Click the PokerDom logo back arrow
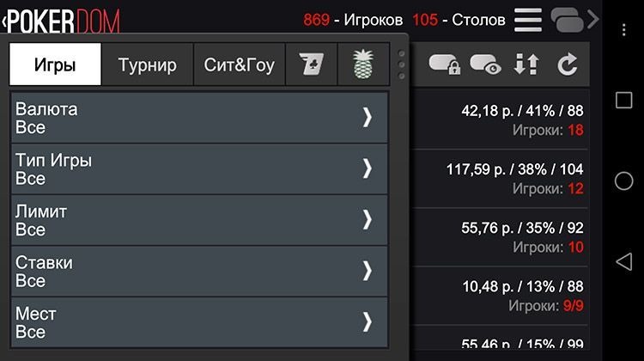The width and height of the screenshot is (644, 361). [5, 21]
